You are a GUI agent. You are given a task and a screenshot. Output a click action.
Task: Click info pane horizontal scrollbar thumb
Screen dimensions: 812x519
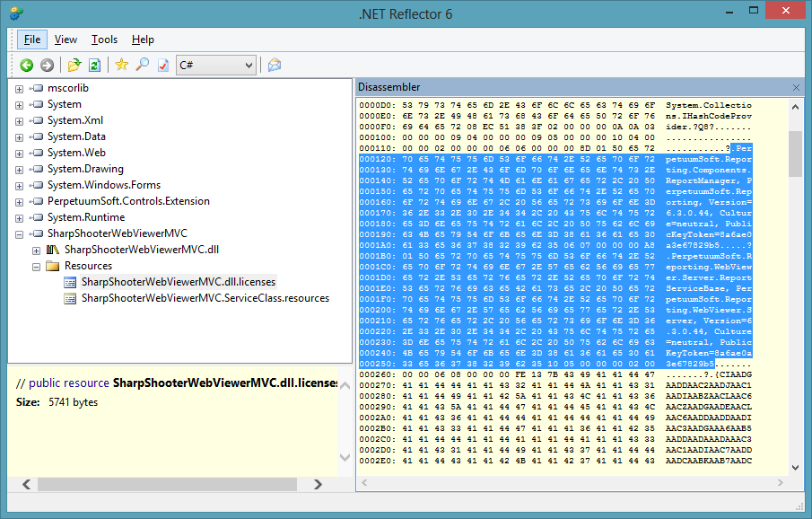point(167,484)
